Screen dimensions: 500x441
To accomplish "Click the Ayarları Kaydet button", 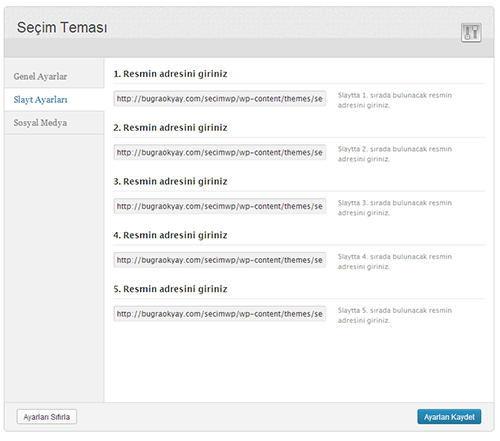I will 449,417.
